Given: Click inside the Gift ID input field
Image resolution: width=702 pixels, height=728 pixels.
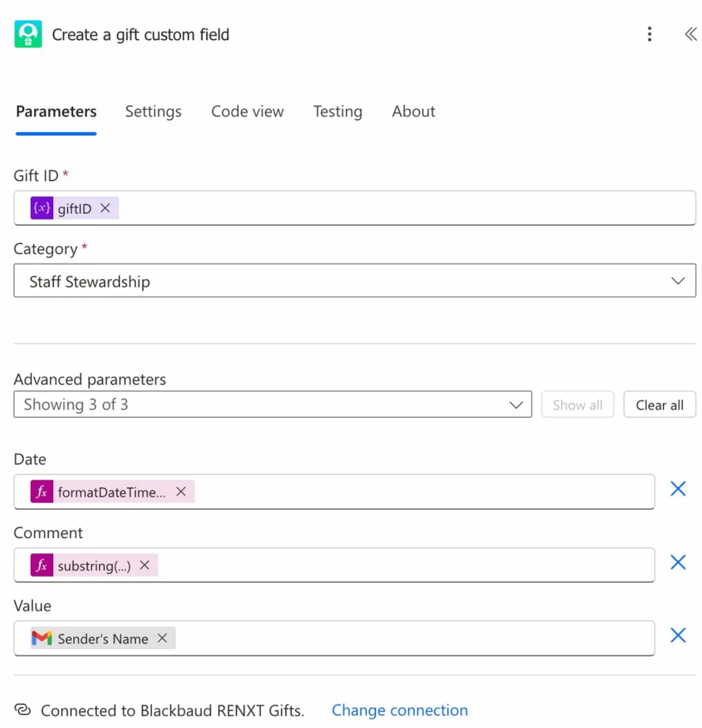Looking at the screenshot, I should (403, 209).
